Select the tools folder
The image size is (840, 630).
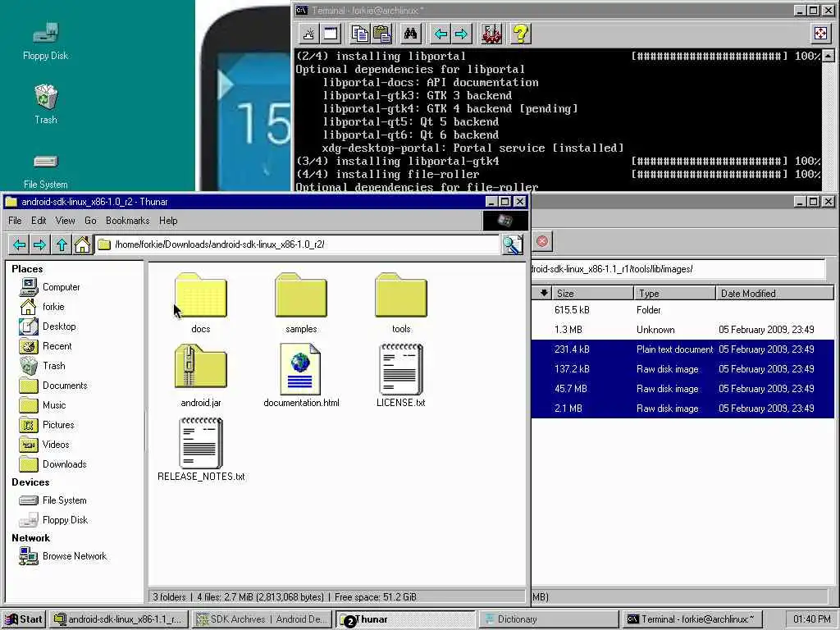(x=401, y=304)
